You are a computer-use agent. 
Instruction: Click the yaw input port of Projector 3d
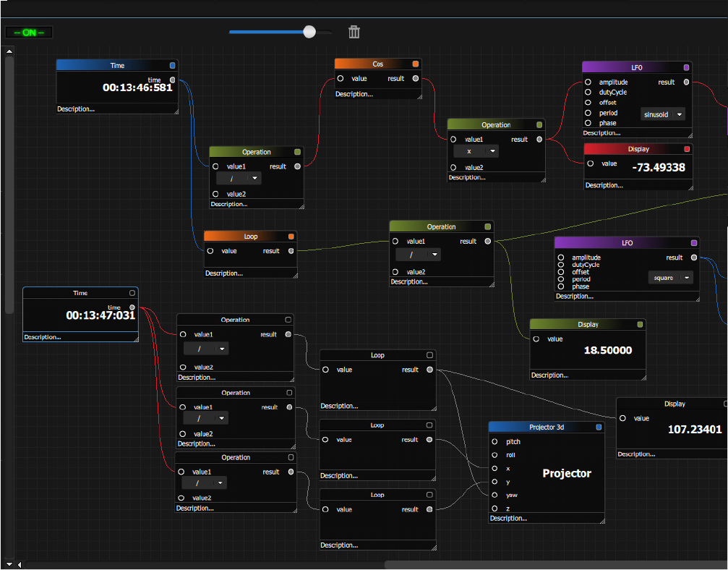point(494,495)
